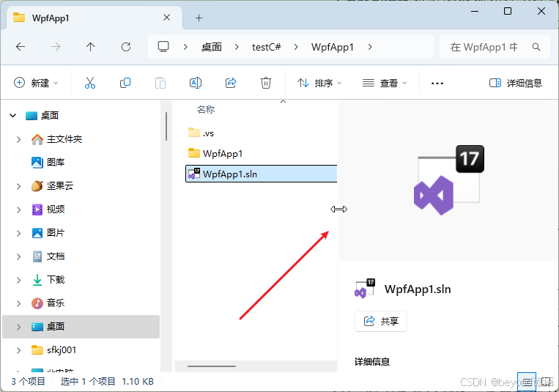Rename the selected file
The height and width of the screenshot is (392, 559).
(x=196, y=83)
